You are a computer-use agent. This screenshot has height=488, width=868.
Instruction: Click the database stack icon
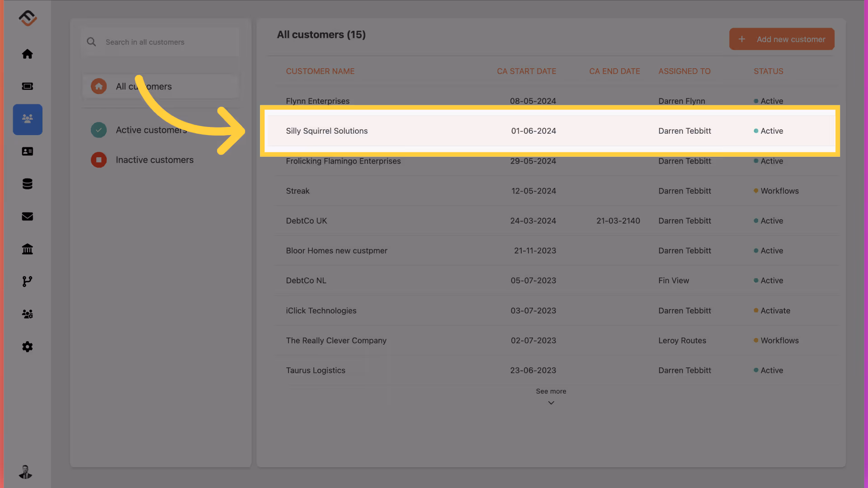tap(28, 184)
